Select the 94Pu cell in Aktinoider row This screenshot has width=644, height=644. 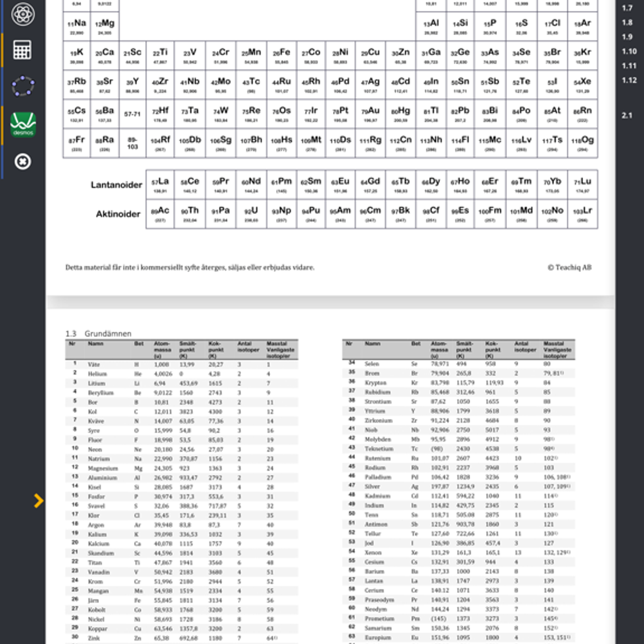(x=311, y=214)
